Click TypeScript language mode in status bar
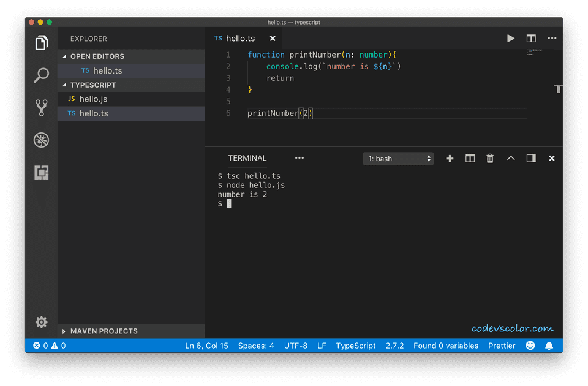The width and height of the screenshot is (588, 386). pos(356,346)
